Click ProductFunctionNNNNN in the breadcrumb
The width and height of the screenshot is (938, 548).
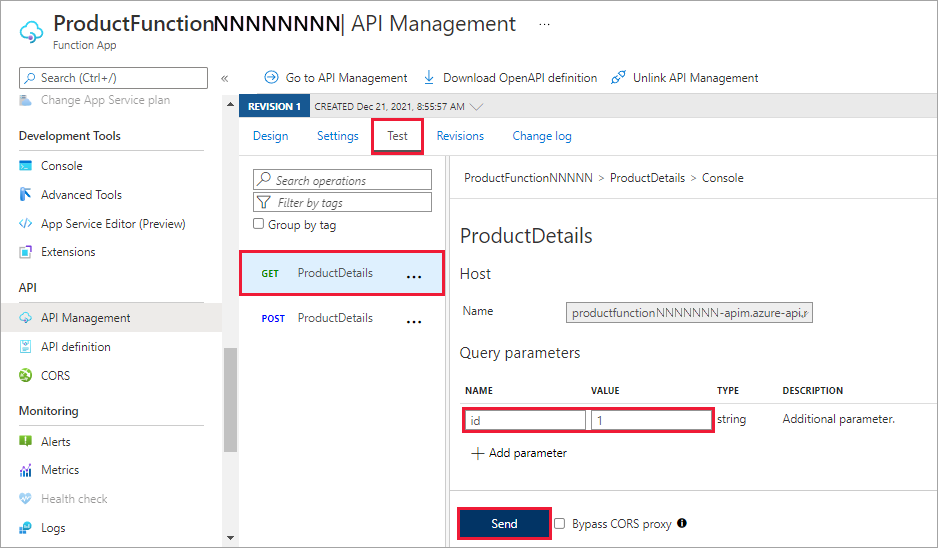point(528,178)
